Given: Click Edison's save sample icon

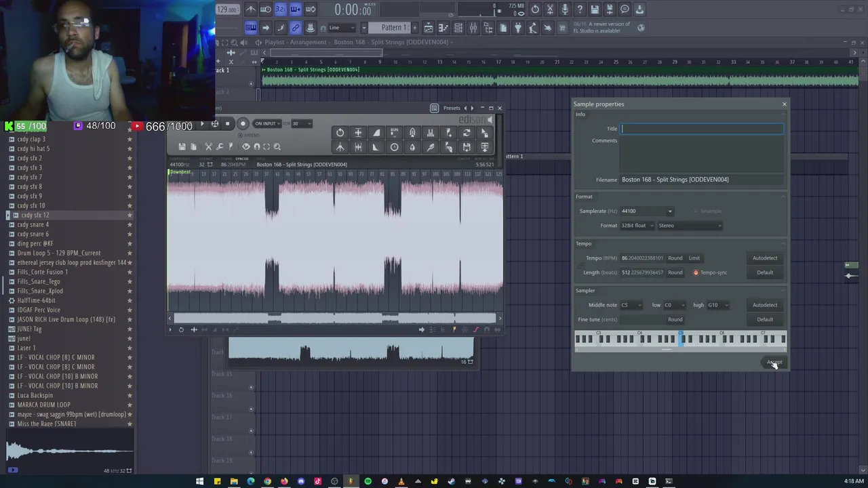Looking at the screenshot, I should click(x=182, y=146).
